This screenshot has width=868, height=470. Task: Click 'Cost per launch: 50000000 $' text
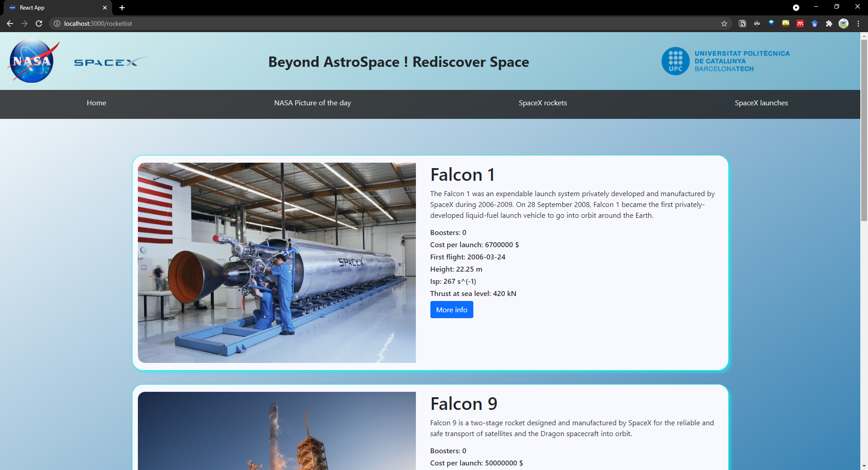[476, 463]
